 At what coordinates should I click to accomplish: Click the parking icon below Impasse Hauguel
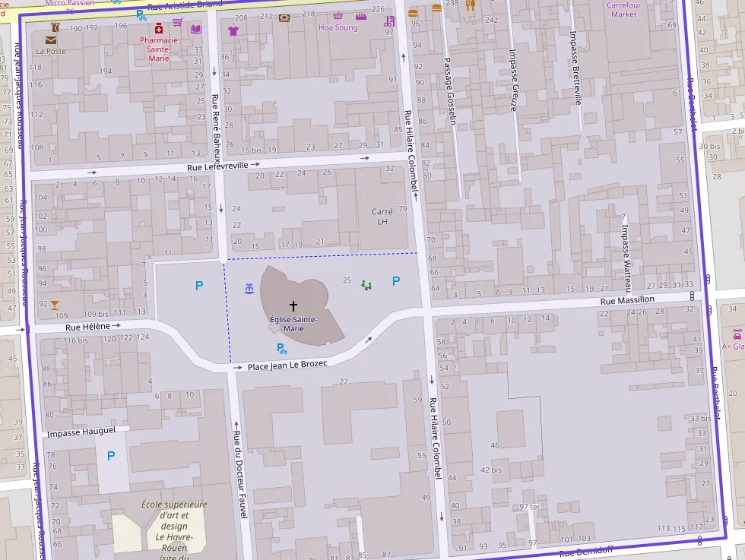tap(111, 456)
